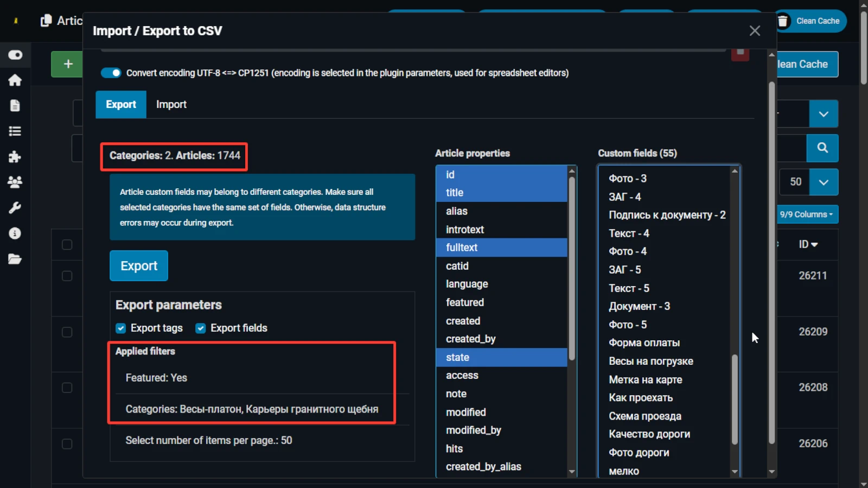Open the Components puzzle icon in sidebar
This screenshot has width=868, height=488.
pyautogui.click(x=15, y=157)
